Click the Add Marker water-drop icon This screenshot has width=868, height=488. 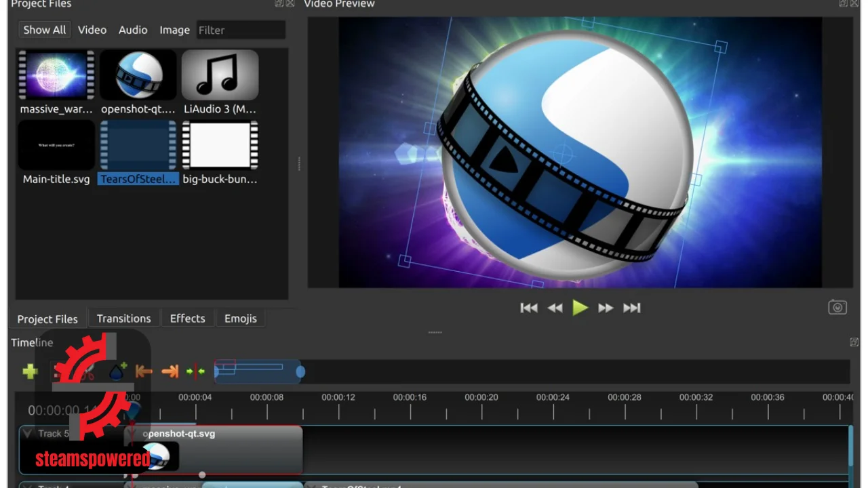tap(118, 371)
